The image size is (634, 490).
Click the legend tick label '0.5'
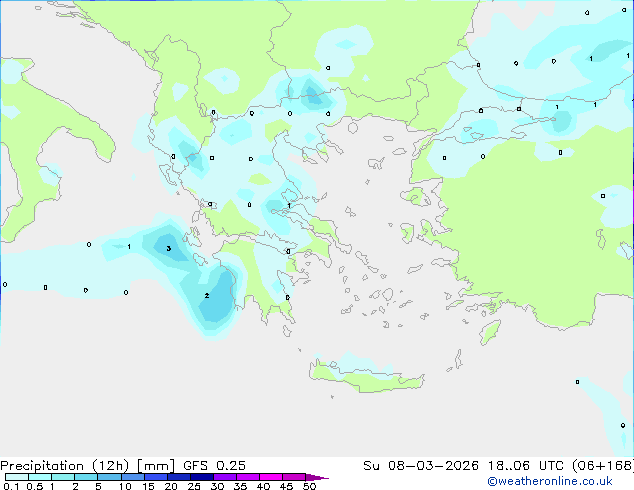click(35, 486)
